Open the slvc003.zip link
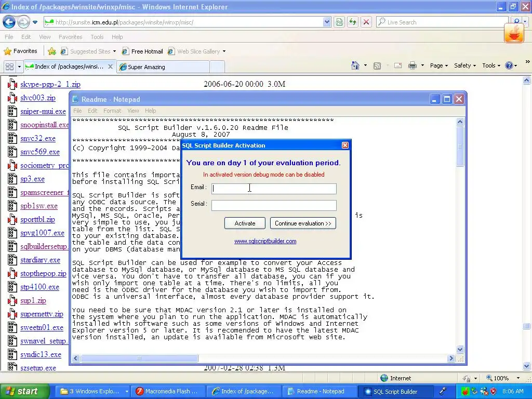 tap(37, 98)
